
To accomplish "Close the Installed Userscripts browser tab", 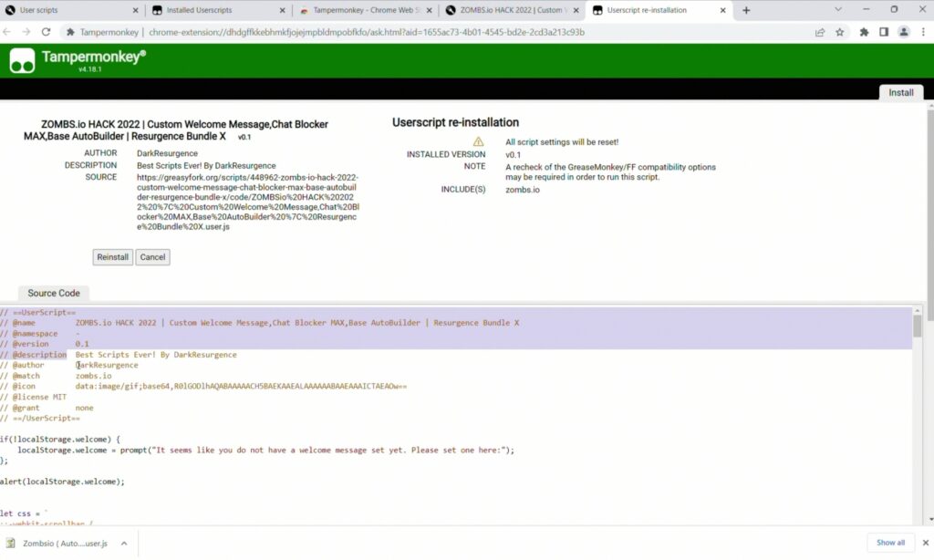I will (x=283, y=10).
